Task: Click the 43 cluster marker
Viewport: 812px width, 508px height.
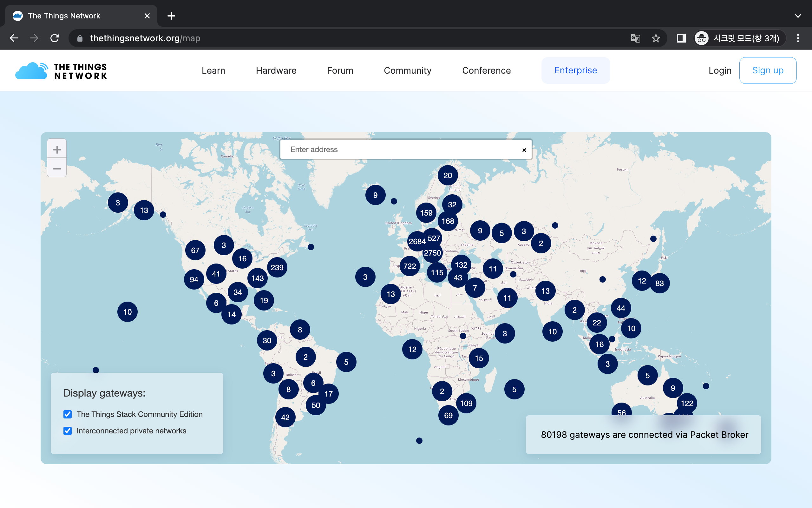Action: point(458,277)
